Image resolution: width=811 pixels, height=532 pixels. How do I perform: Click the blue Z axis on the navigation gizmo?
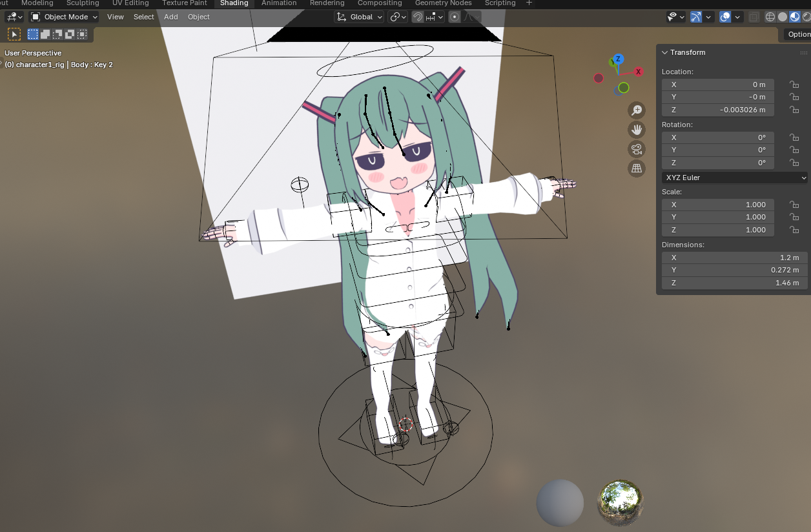click(x=618, y=59)
